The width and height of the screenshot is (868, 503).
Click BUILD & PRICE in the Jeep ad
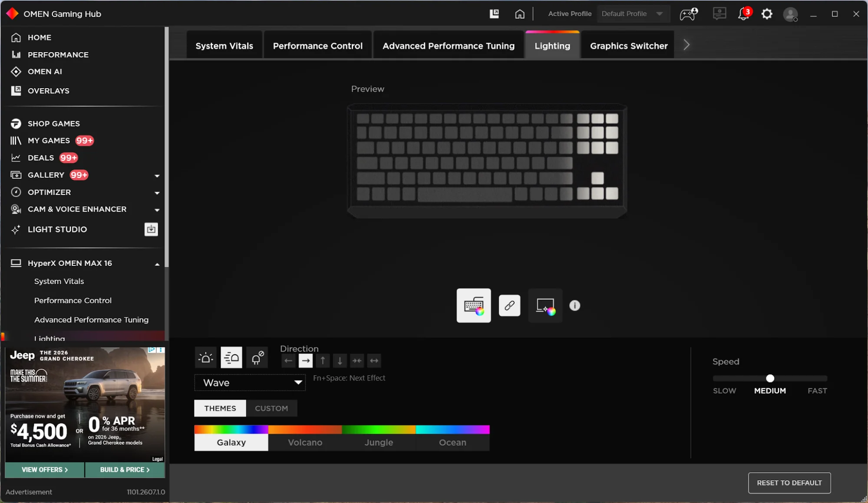point(125,470)
